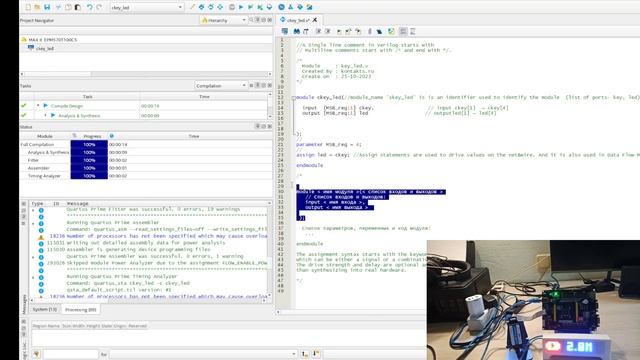
Task: Collapse the Running Quartus Prime Assembler message group
Action: [x=33, y=223]
